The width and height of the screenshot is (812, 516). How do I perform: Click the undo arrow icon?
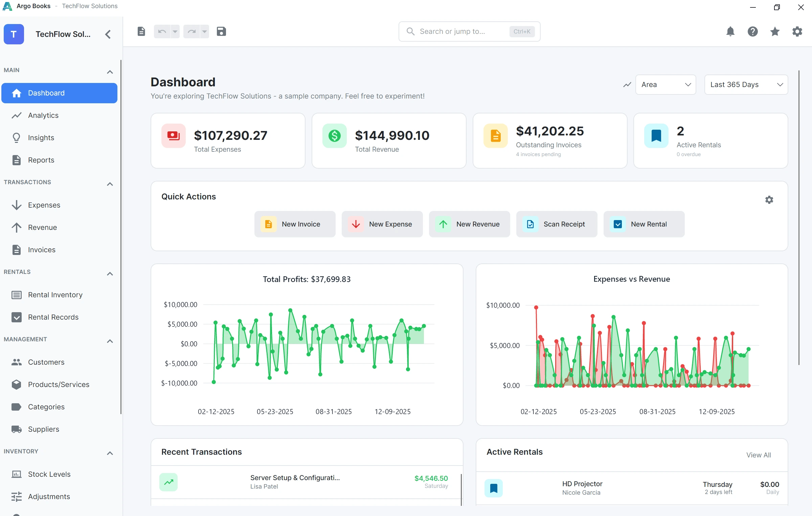tap(162, 31)
